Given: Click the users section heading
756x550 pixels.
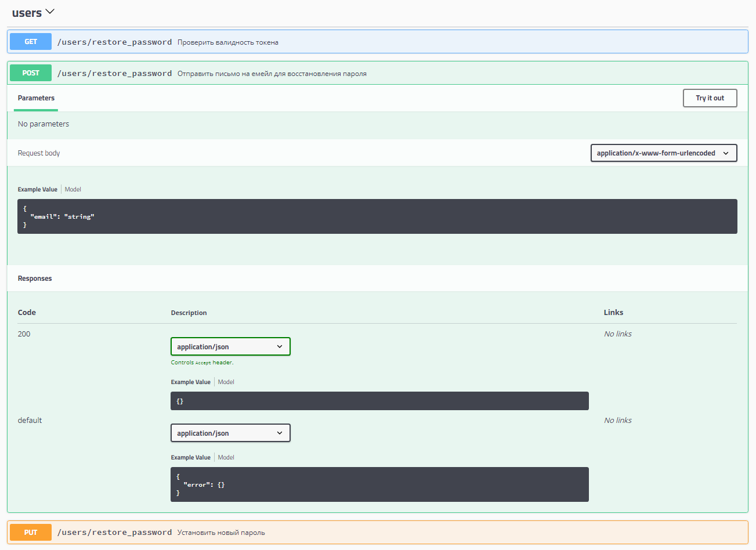Looking at the screenshot, I should click(x=27, y=13).
